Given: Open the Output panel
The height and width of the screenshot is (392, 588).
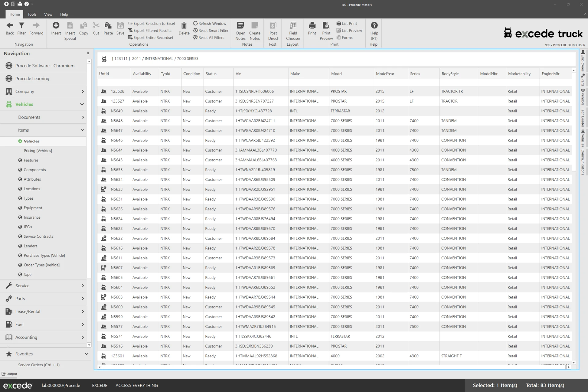Looking at the screenshot, I should [x=9, y=374].
